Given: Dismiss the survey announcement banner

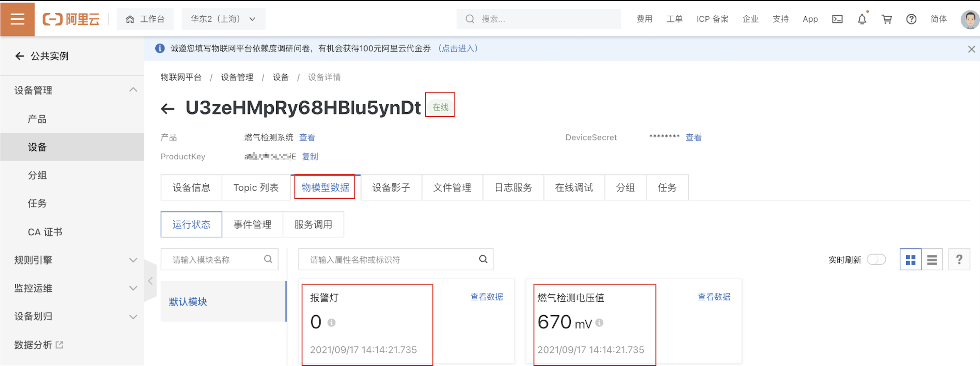Looking at the screenshot, I should [971, 49].
